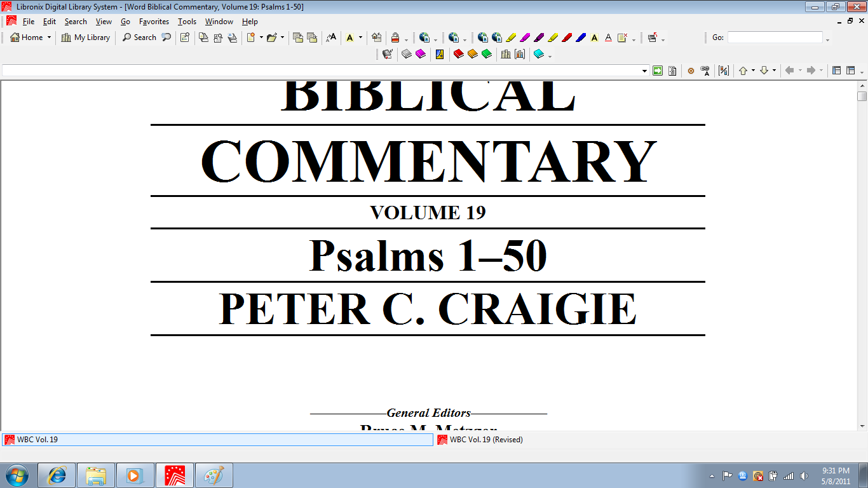The height and width of the screenshot is (488, 868).
Task: Click the bracketed bookshelf icon
Action: point(520,54)
